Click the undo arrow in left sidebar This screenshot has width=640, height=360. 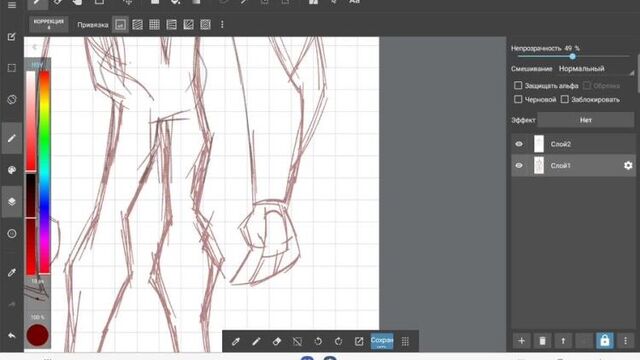tap(12, 336)
